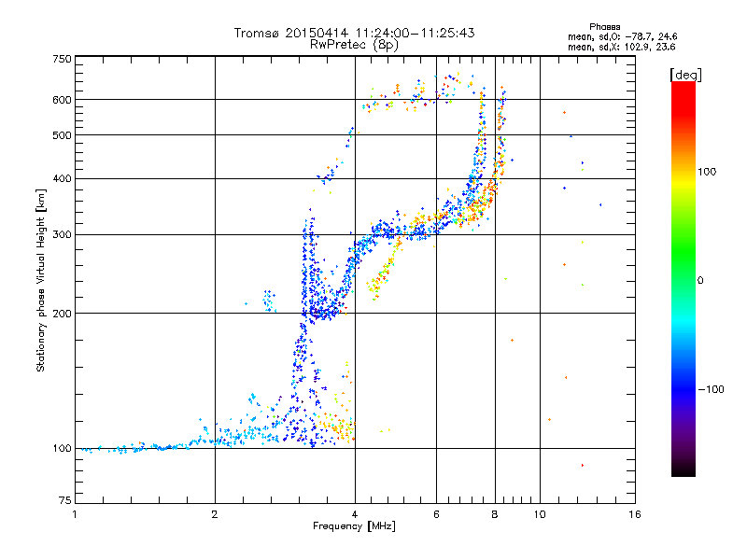Click the [deg] colorbar unit label

(x=686, y=74)
